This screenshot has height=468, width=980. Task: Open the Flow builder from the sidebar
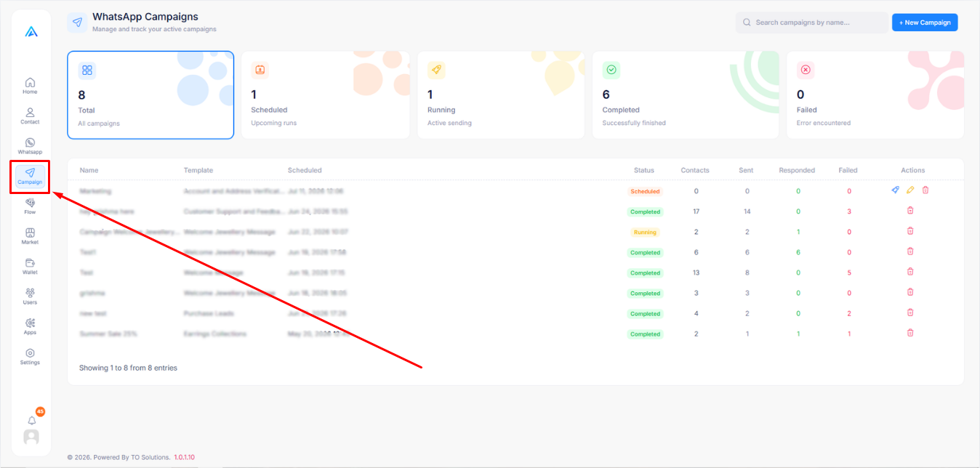click(30, 206)
